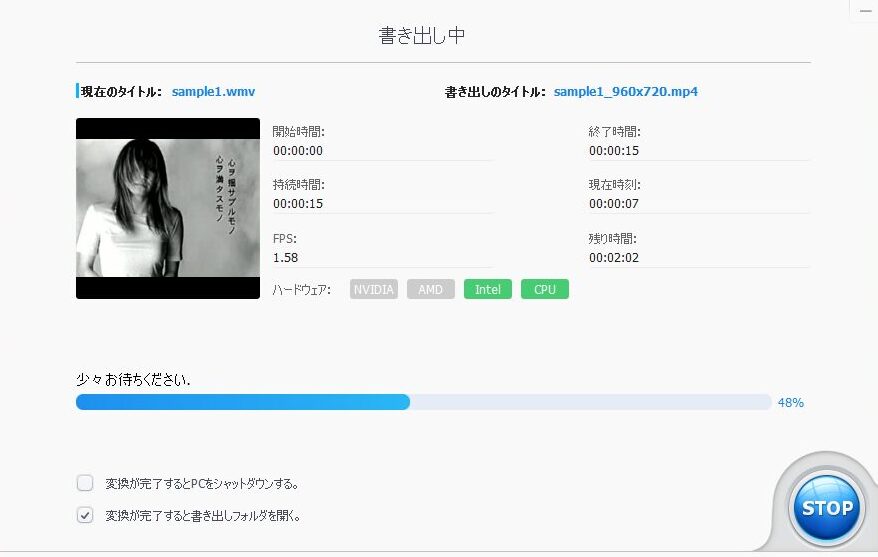Viewport: 878px width, 557px height.
Task: Click the duration value under 持続時間
Action: [298, 203]
